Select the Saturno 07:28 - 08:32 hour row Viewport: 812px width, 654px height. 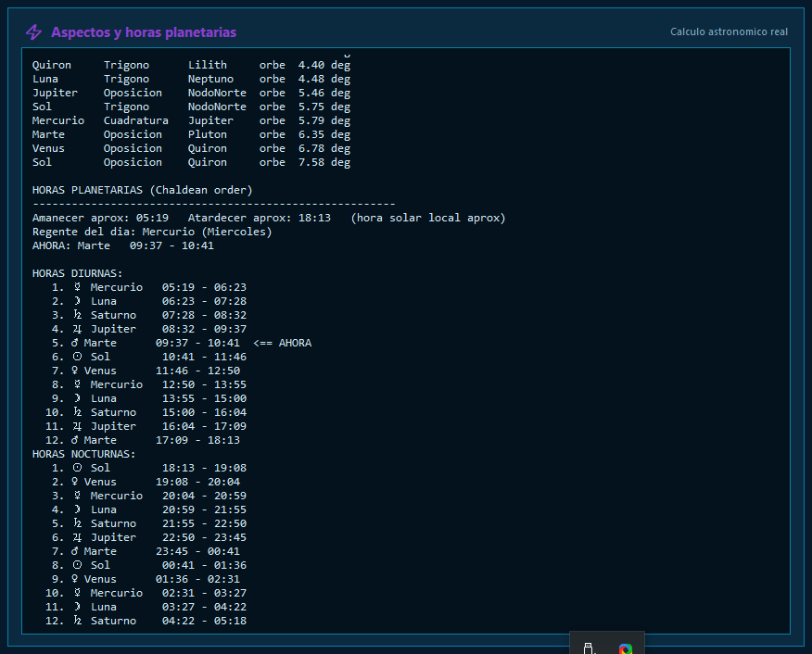[x=149, y=315]
